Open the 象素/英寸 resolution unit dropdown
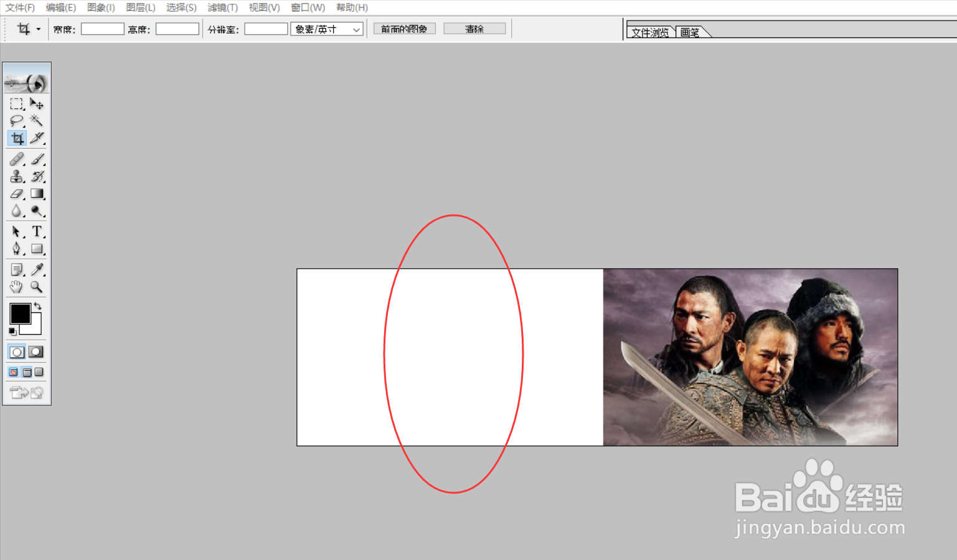 327,29
